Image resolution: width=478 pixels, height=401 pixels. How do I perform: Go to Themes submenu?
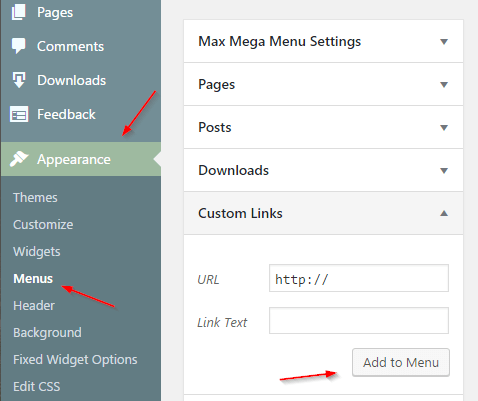(x=35, y=197)
